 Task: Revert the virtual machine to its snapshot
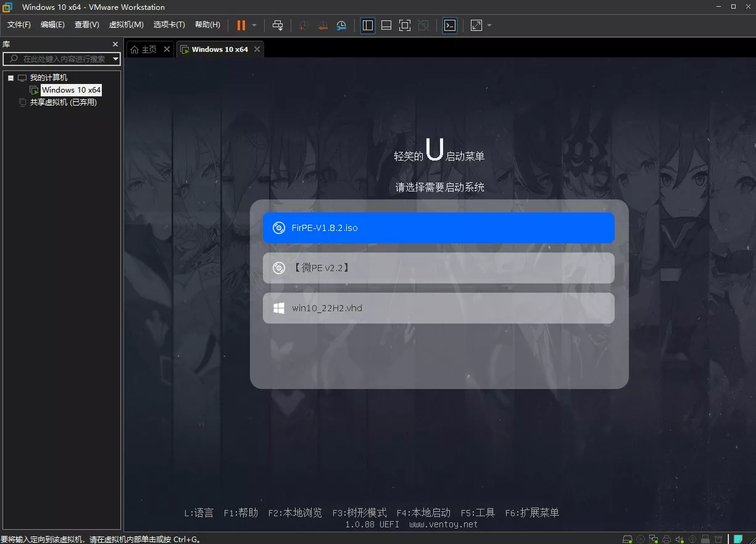[x=323, y=25]
